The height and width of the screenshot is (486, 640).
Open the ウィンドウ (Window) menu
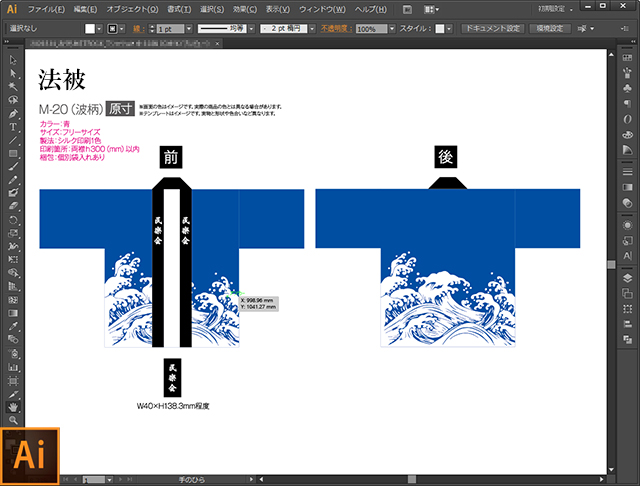[322, 9]
